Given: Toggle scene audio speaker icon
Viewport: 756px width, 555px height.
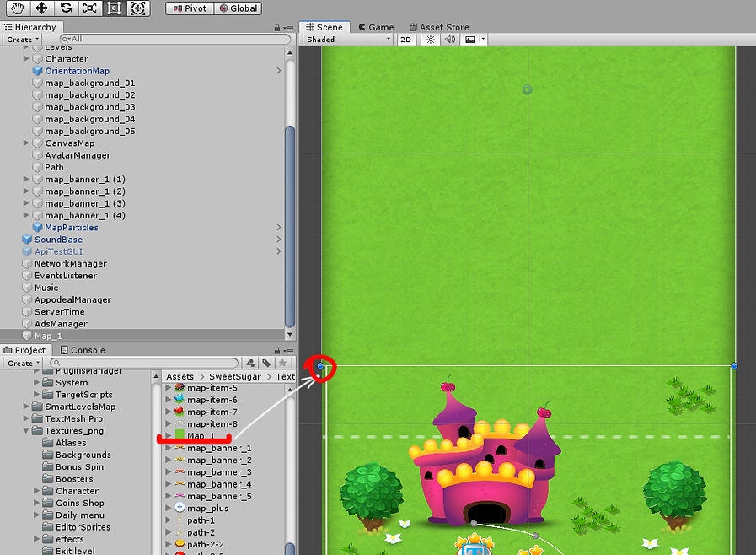Looking at the screenshot, I should pyautogui.click(x=449, y=40).
